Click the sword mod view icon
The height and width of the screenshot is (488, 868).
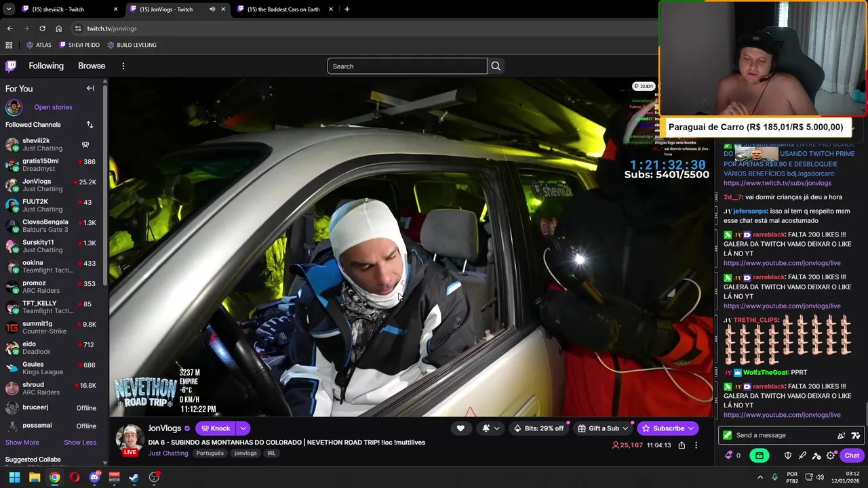coord(802,455)
